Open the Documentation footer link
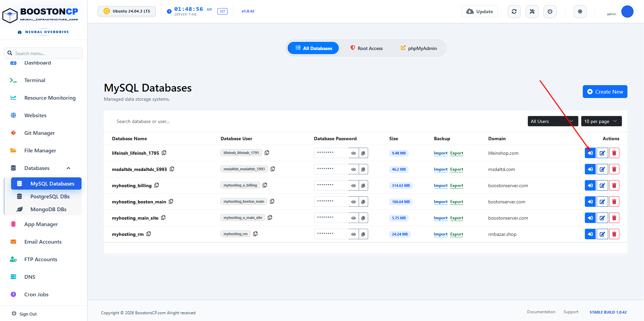644x321 pixels. pyautogui.click(x=541, y=312)
